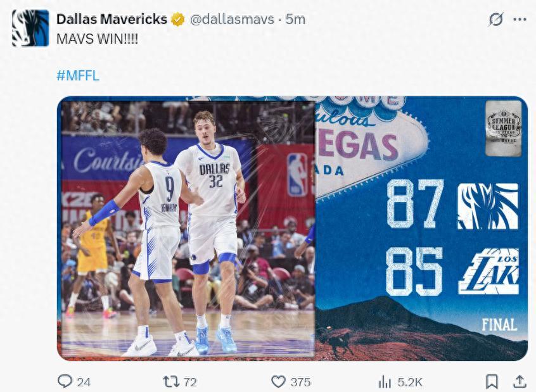Viewport: 536px width, 392px height.
Task: Repost the tweet with the retweet arrows icon
Action: [x=171, y=381]
